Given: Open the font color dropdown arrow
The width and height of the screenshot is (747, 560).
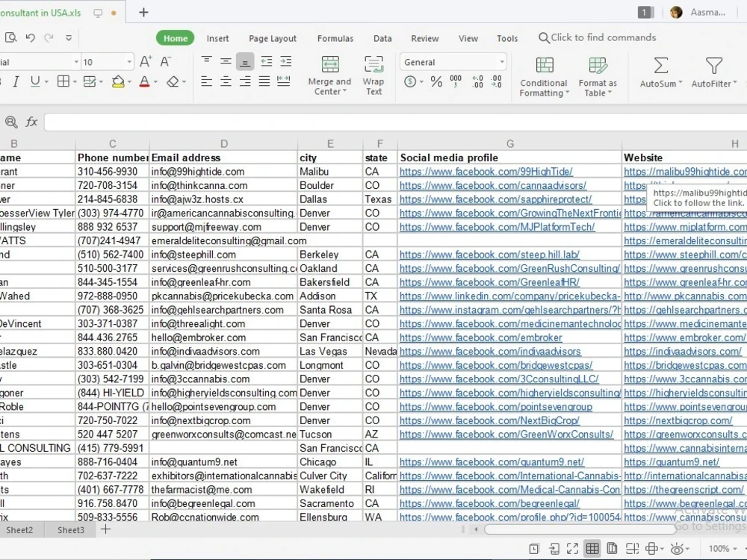Looking at the screenshot, I should pos(155,82).
